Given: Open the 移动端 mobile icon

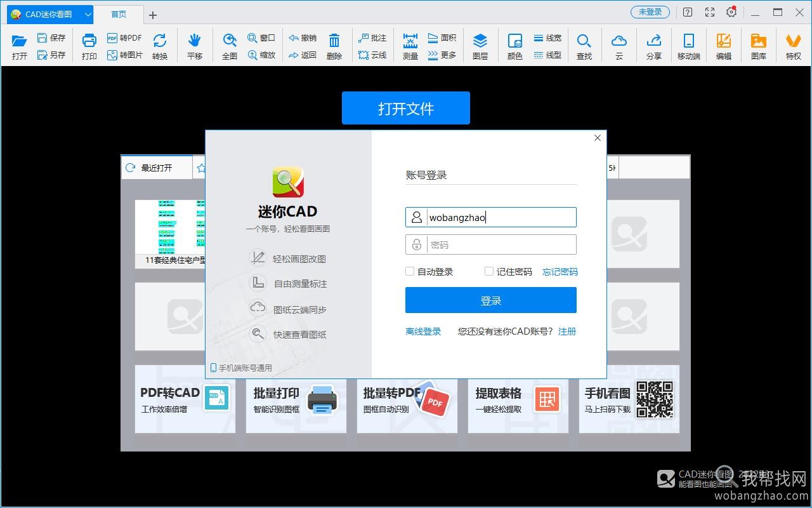Looking at the screenshot, I should pos(689,41).
